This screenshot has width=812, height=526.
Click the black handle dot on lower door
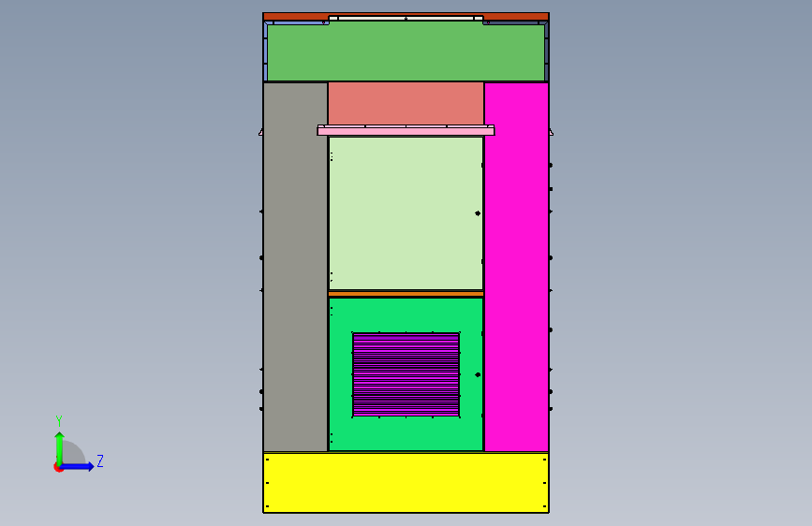click(x=478, y=374)
